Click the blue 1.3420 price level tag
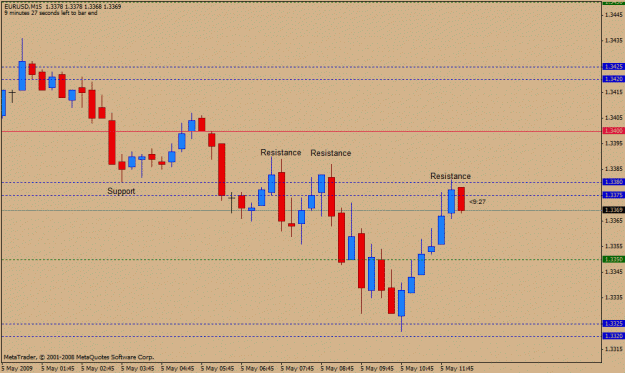The height and width of the screenshot is (373, 625). click(x=613, y=79)
